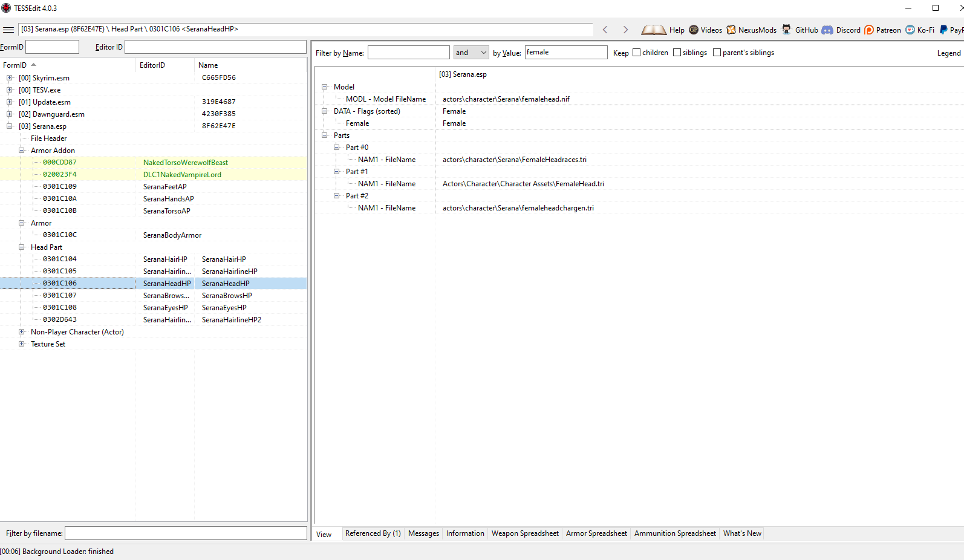
Task: Click the Legend button
Action: 949,53
